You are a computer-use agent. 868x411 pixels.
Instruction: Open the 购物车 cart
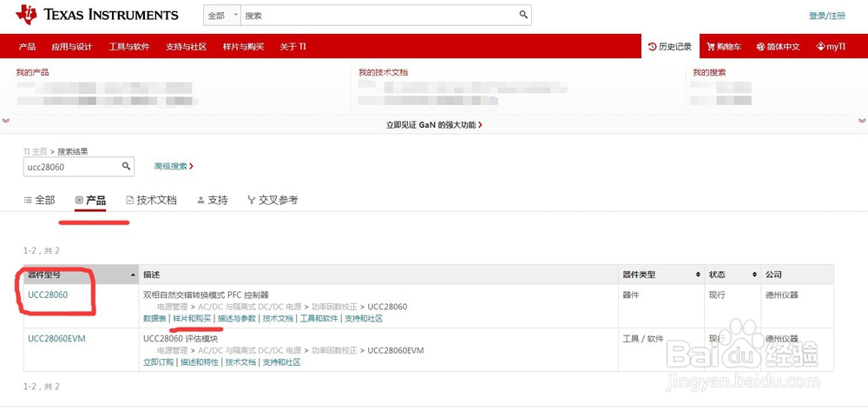pyautogui.click(x=724, y=47)
